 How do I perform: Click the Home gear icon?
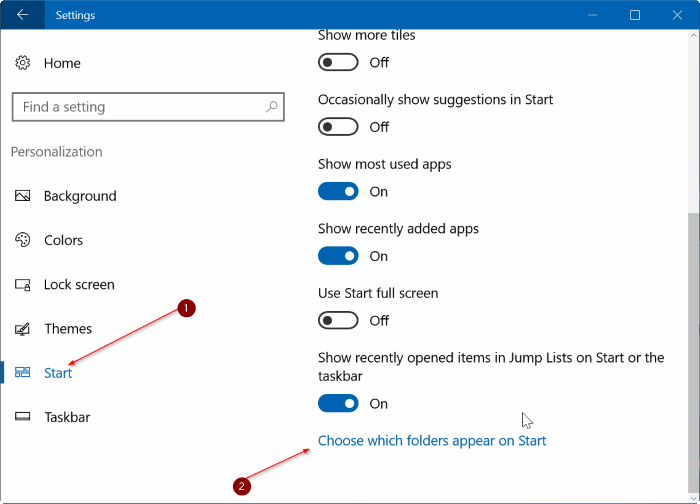tap(22, 63)
